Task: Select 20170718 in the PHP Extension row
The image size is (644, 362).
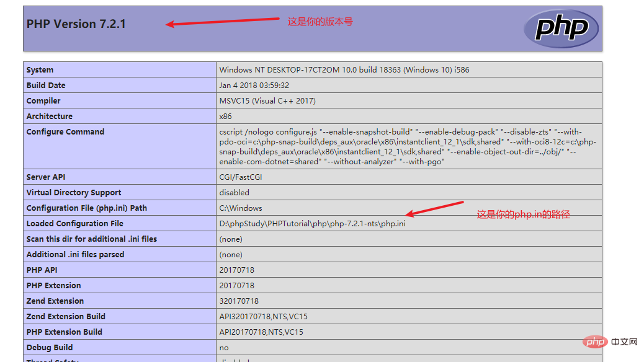Action: (237, 286)
